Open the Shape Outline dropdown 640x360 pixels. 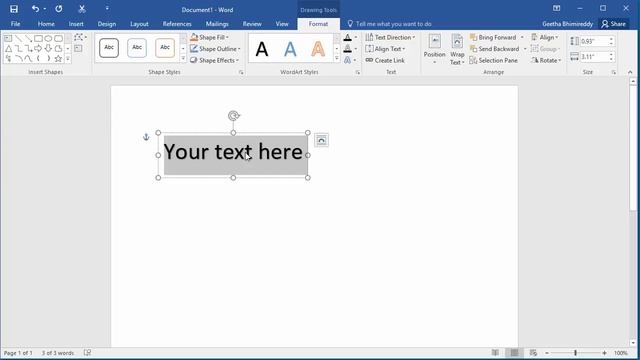point(215,49)
